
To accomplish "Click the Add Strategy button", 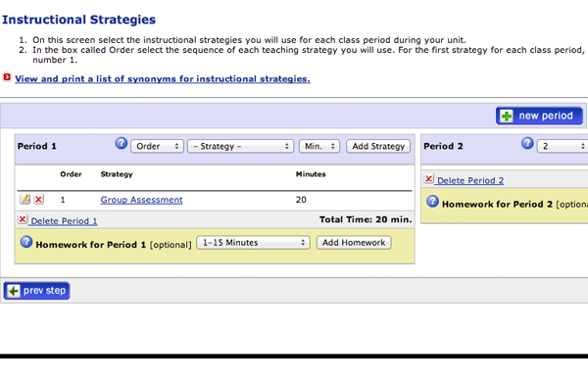I will point(378,146).
